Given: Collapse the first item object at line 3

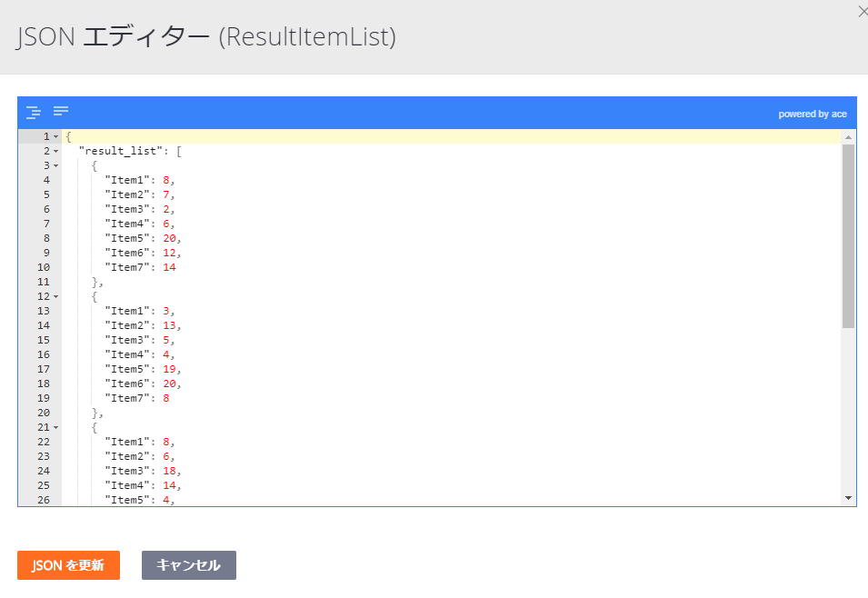Looking at the screenshot, I should click(55, 165).
